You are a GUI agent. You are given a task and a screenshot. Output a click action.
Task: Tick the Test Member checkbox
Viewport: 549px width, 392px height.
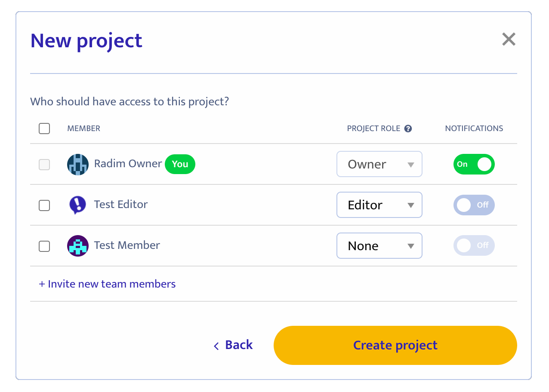44,246
